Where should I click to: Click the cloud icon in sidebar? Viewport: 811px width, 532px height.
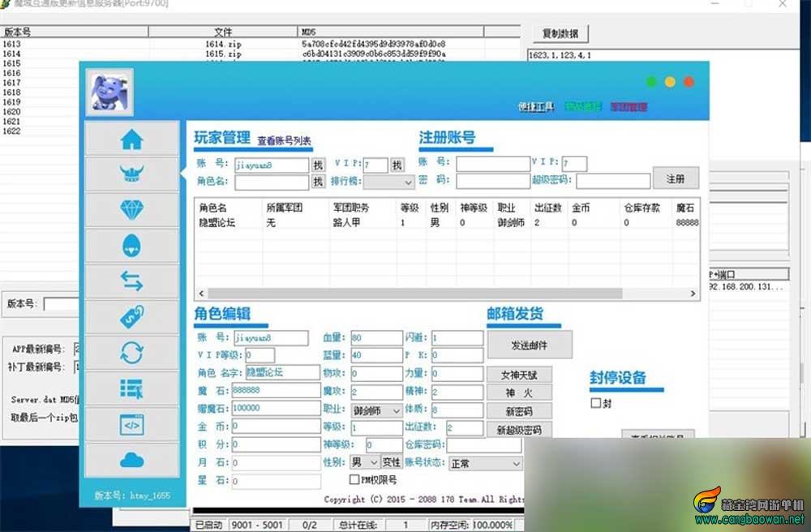pos(131,460)
